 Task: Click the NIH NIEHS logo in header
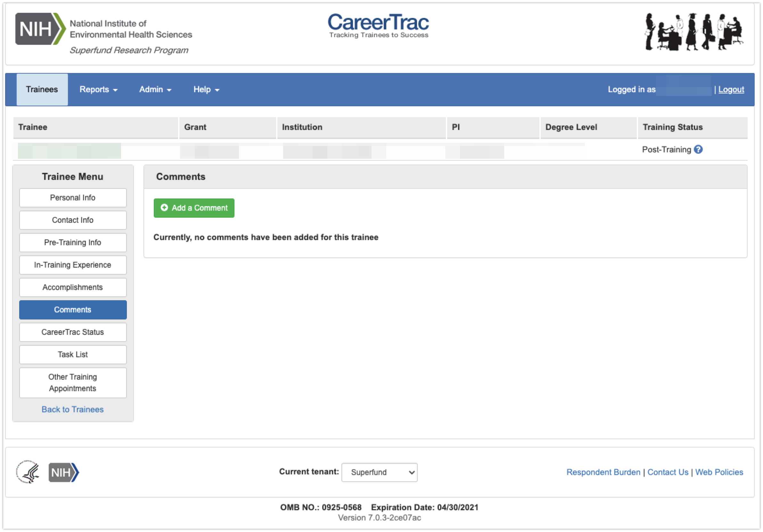103,33
